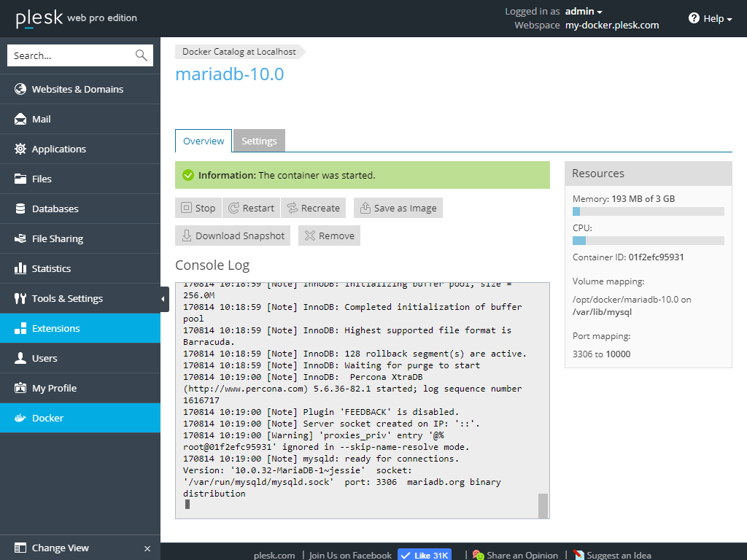Collapse the sidebar with the arrow handle

click(x=164, y=299)
